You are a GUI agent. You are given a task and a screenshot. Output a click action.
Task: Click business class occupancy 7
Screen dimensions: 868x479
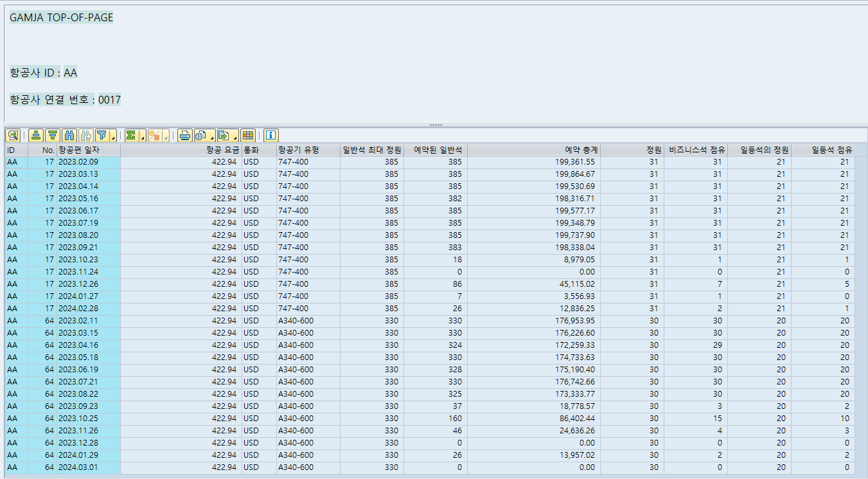click(696, 284)
